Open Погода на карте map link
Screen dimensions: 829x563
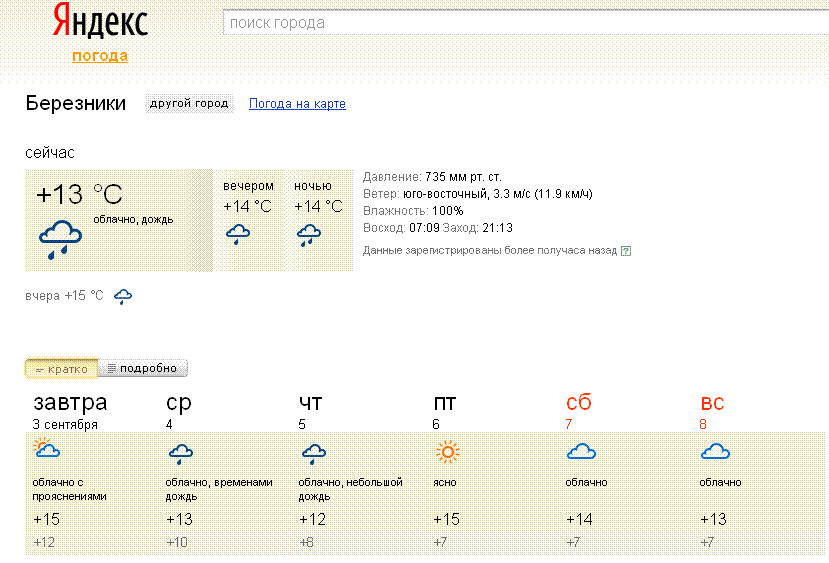[297, 104]
